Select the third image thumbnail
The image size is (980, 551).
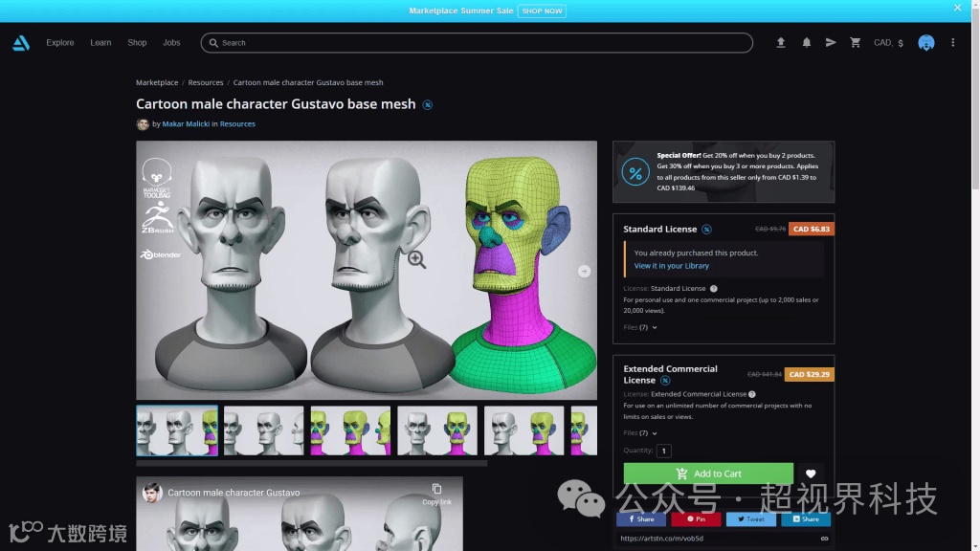click(350, 430)
